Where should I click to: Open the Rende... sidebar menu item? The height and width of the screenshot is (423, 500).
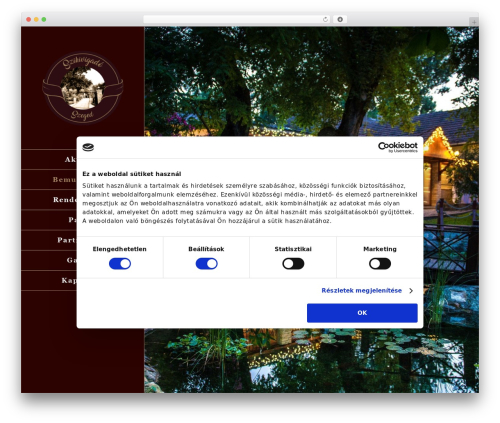(49, 199)
